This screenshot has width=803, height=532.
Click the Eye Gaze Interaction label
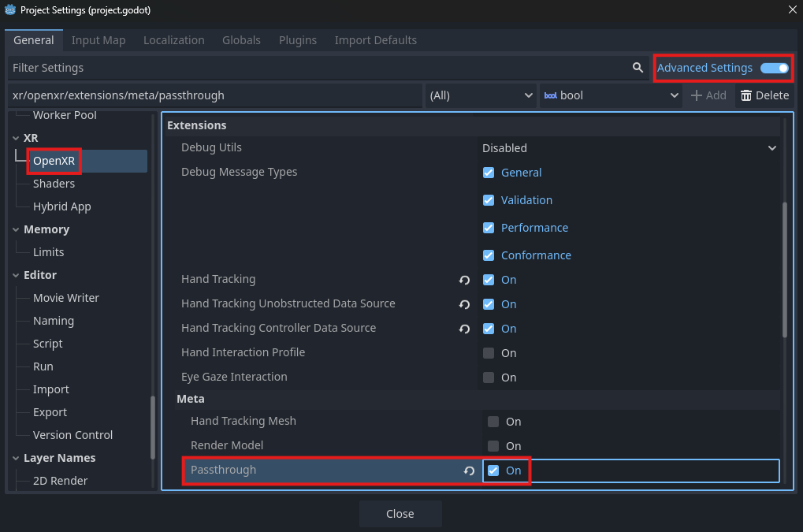tap(234, 378)
